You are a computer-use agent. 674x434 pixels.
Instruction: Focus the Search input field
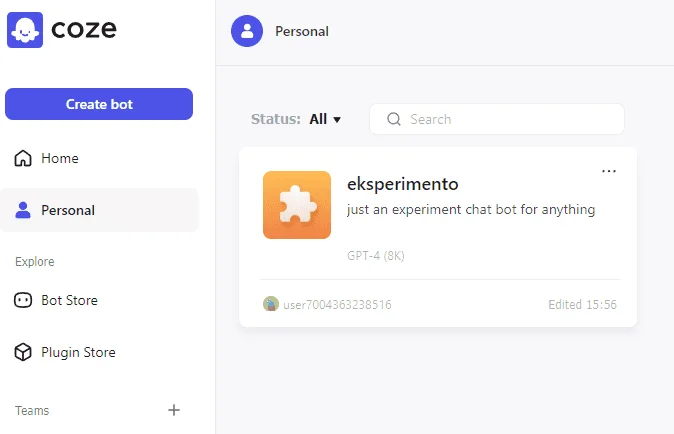[x=497, y=119]
